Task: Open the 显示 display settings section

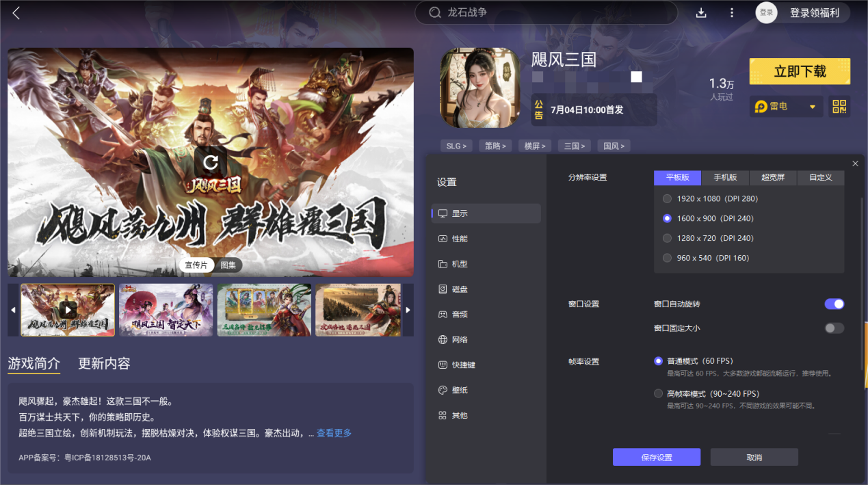Action: 486,213
